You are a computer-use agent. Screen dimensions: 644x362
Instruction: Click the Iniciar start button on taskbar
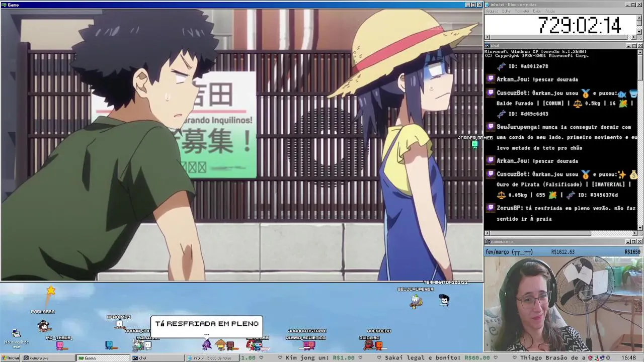[x=11, y=358]
